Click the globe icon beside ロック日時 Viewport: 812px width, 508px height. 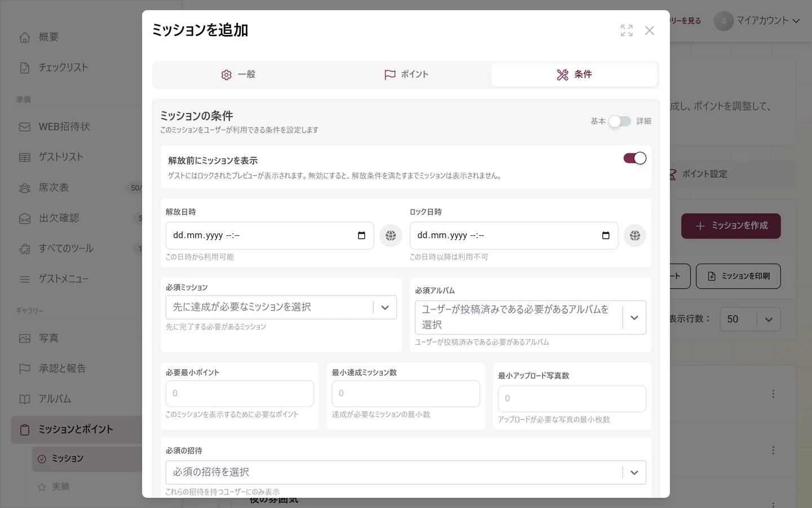635,235
